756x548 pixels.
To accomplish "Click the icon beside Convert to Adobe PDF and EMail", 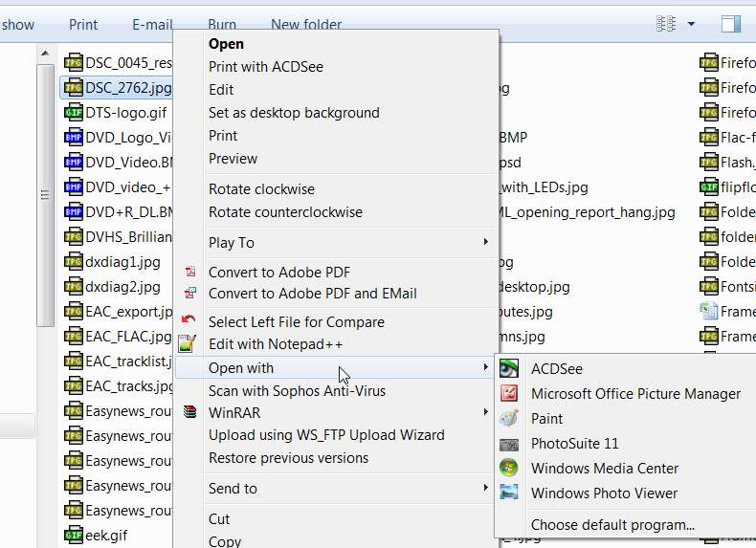I will [190, 293].
